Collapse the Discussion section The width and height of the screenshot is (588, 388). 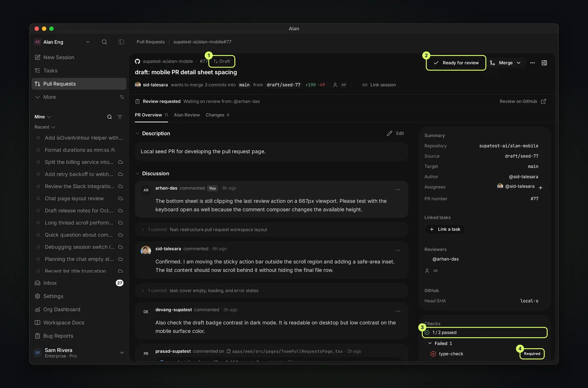(x=137, y=173)
